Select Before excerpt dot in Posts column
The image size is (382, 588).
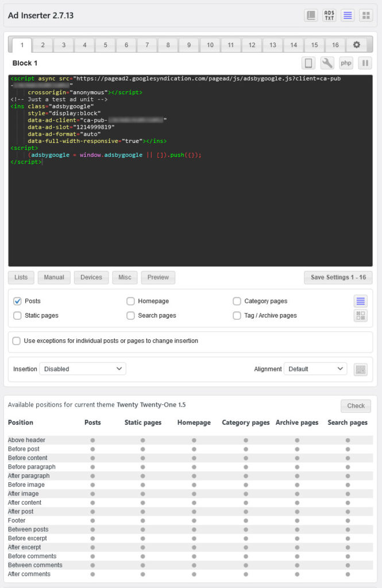[x=92, y=539]
